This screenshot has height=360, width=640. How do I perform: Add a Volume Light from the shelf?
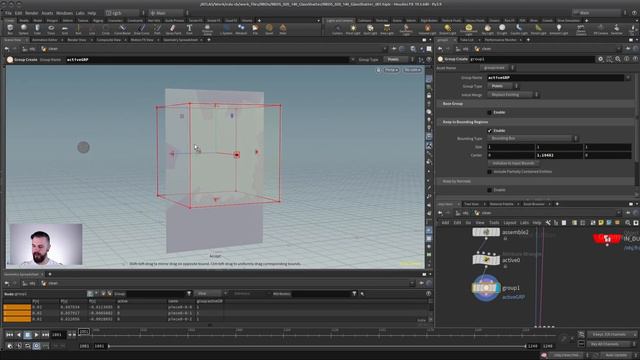pos(427,29)
